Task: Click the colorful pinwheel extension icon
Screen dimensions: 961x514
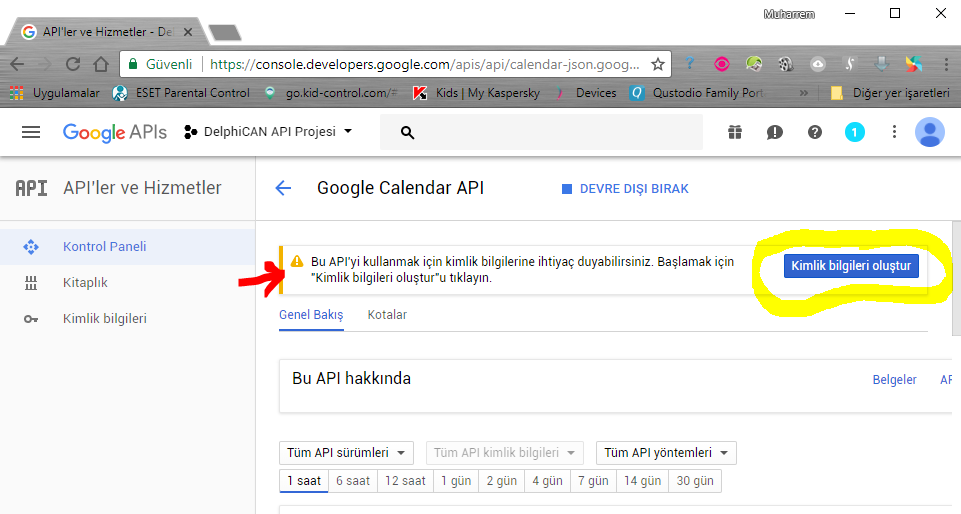Action: click(x=913, y=64)
